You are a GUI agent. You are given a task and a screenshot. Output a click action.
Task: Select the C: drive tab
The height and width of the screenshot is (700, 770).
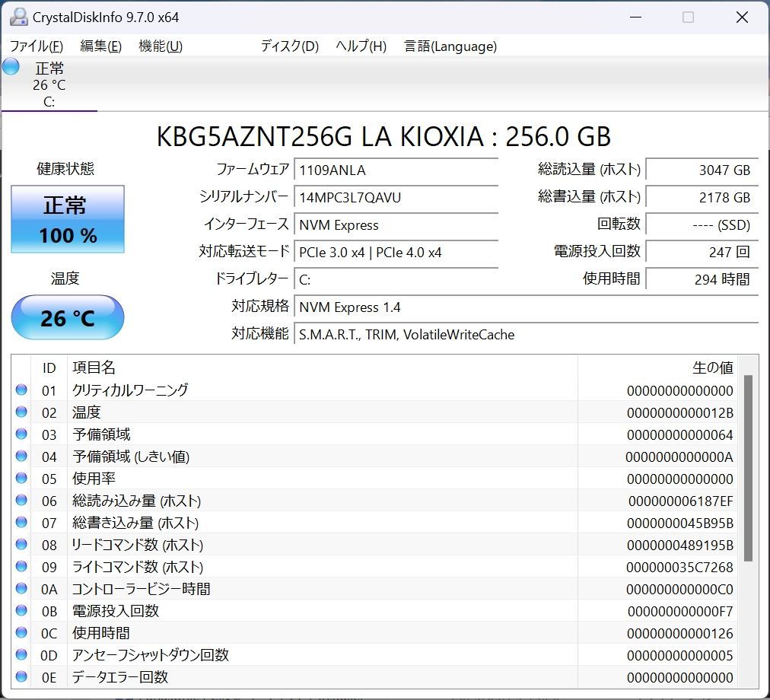point(49,84)
